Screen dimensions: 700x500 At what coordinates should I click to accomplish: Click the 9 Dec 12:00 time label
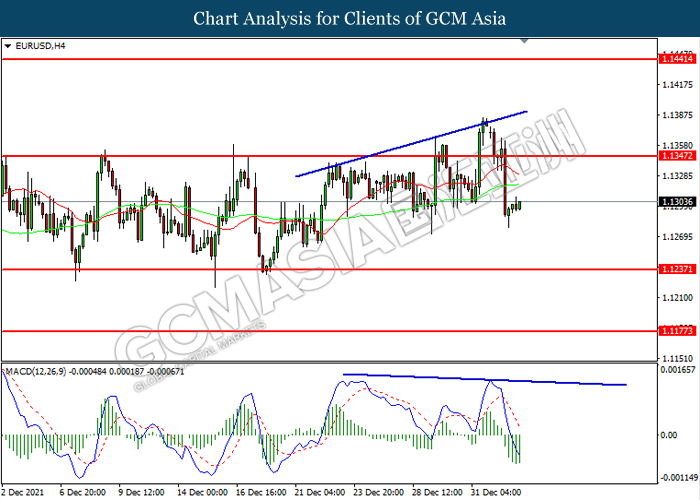(x=142, y=492)
